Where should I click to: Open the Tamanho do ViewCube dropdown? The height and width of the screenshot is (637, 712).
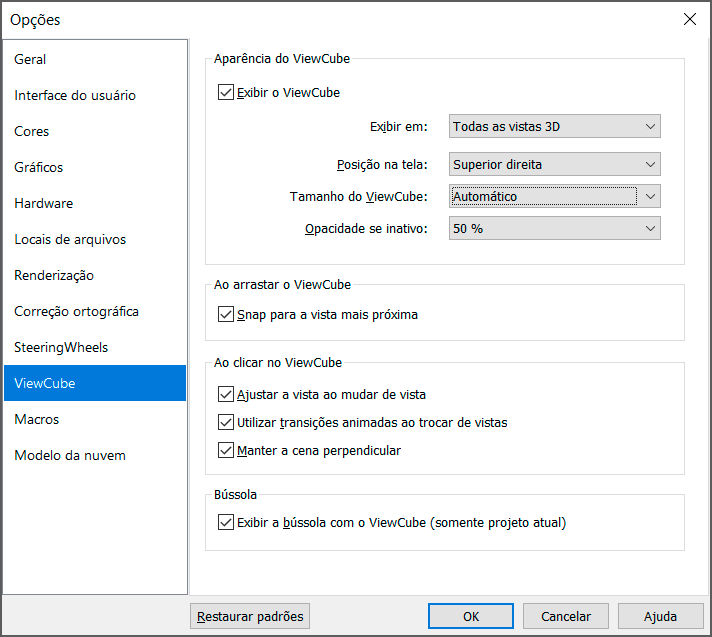click(x=554, y=197)
